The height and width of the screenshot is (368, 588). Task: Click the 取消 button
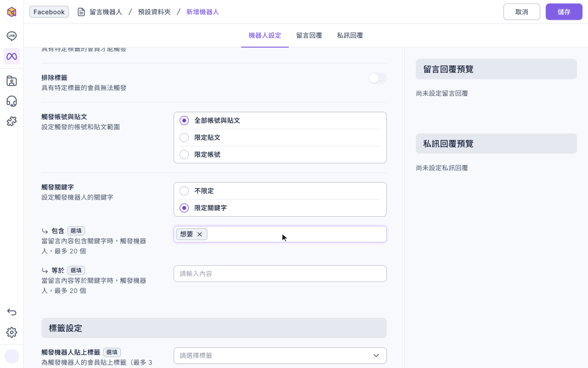coord(522,12)
